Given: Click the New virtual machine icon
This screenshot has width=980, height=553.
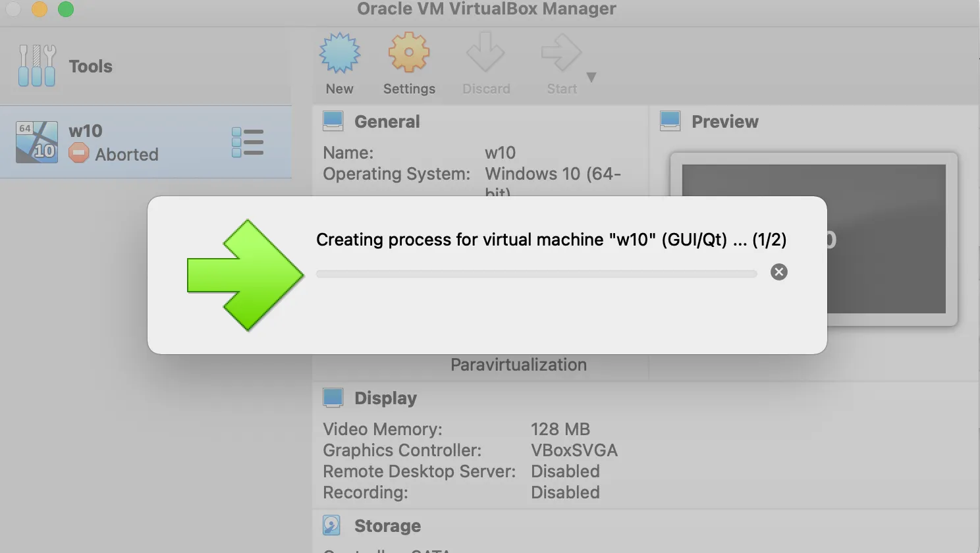Looking at the screenshot, I should coord(340,53).
